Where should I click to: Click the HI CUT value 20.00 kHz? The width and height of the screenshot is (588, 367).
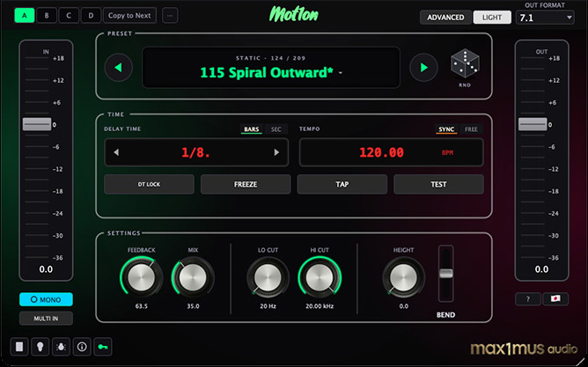pyautogui.click(x=320, y=306)
